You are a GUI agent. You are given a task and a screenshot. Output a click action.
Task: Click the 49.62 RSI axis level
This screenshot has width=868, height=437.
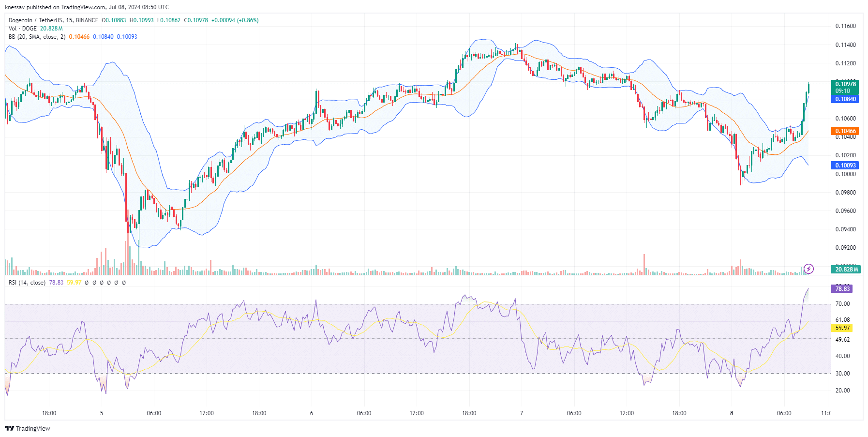[x=843, y=340]
